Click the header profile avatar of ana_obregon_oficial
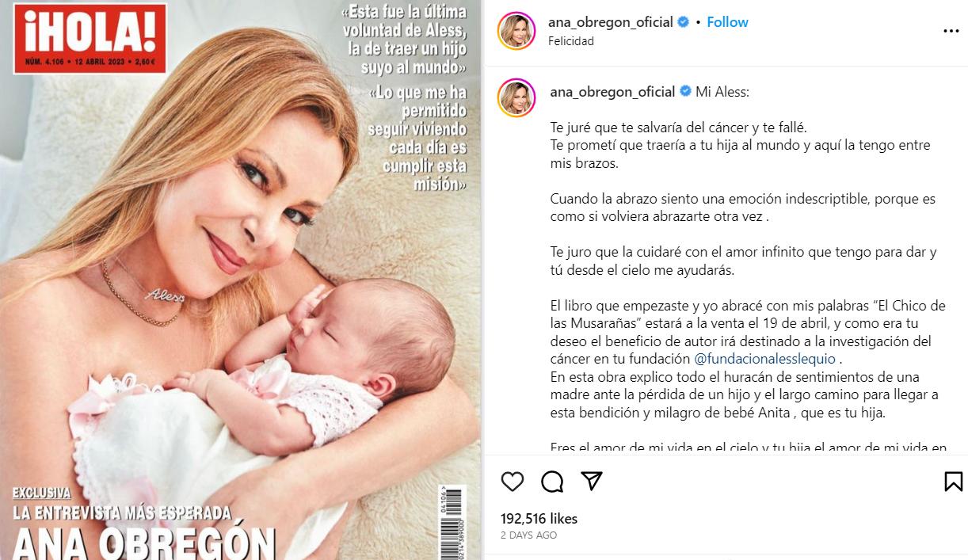 click(x=516, y=30)
